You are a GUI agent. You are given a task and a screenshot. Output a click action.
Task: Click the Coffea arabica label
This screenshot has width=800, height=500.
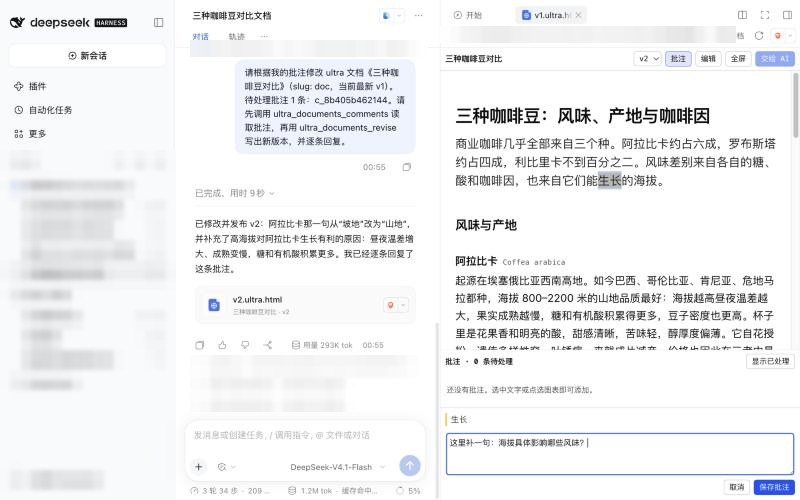[534, 262]
